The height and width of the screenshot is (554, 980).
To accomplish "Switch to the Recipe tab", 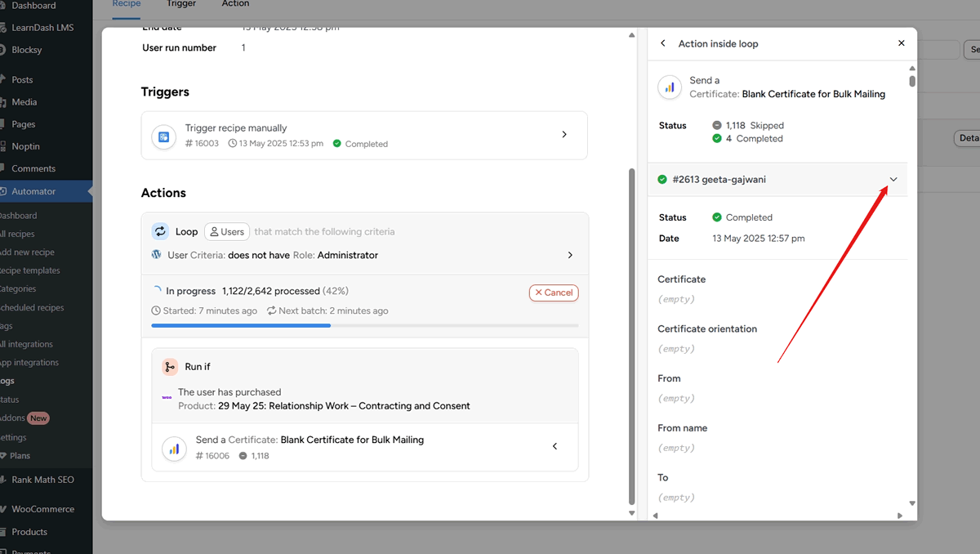I will pyautogui.click(x=127, y=4).
